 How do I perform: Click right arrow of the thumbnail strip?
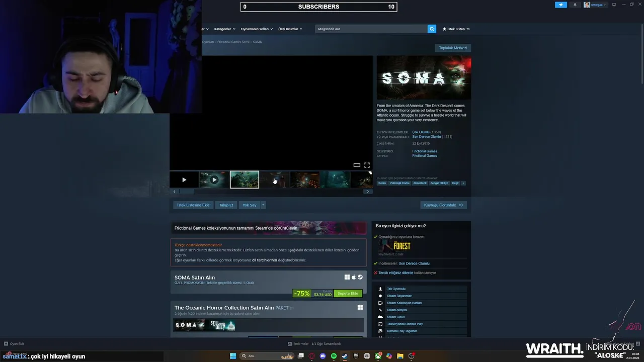pyautogui.click(x=368, y=192)
